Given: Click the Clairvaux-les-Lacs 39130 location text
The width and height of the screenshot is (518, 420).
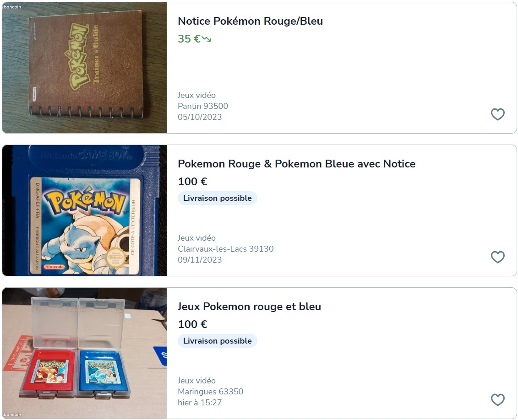Looking at the screenshot, I should (226, 249).
